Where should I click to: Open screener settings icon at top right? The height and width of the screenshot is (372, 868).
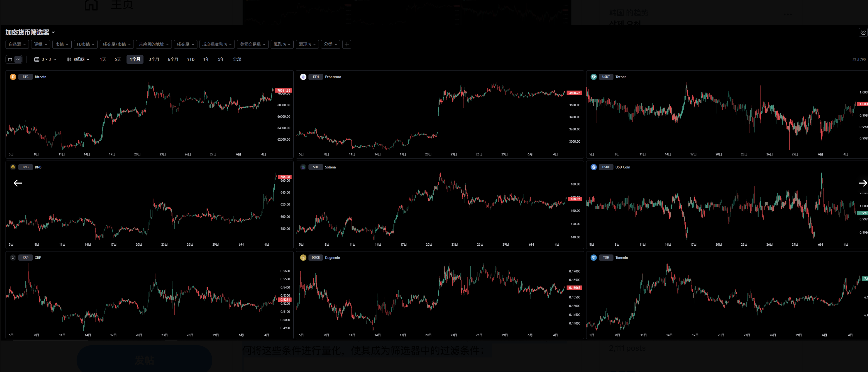click(863, 32)
